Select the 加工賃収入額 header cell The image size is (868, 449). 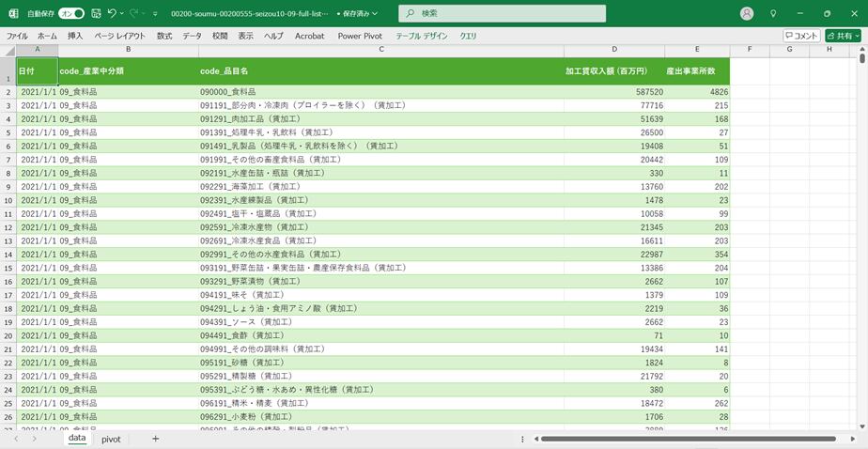click(x=614, y=70)
